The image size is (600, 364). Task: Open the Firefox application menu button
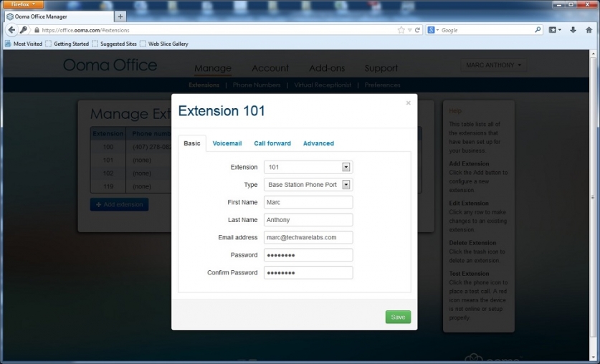point(23,4)
